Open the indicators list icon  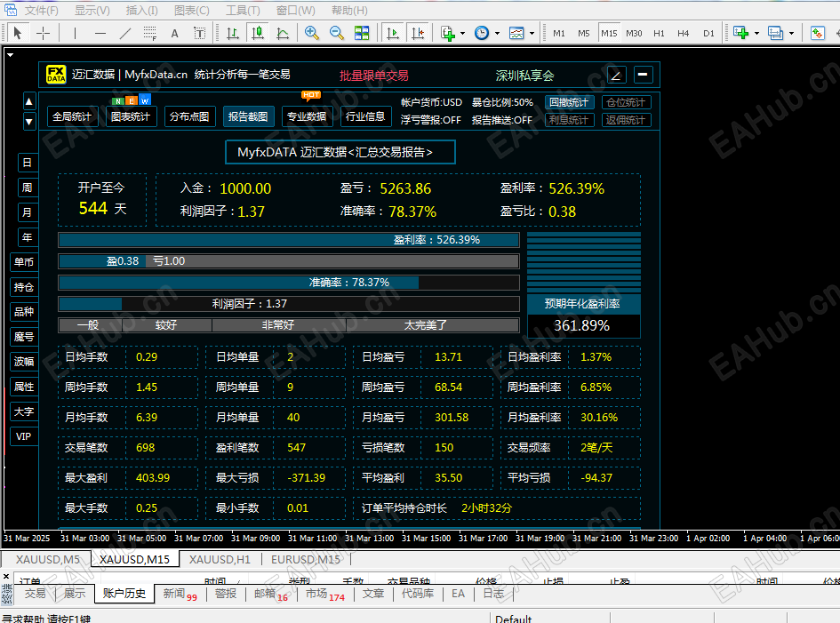tap(447, 33)
